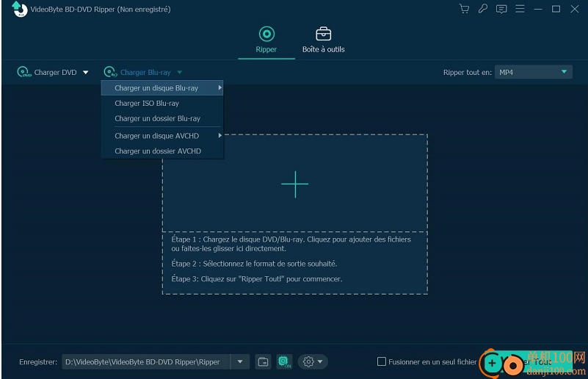The image size is (588, 379).
Task: Maximize the VideoByte window
Action: (x=556, y=9)
